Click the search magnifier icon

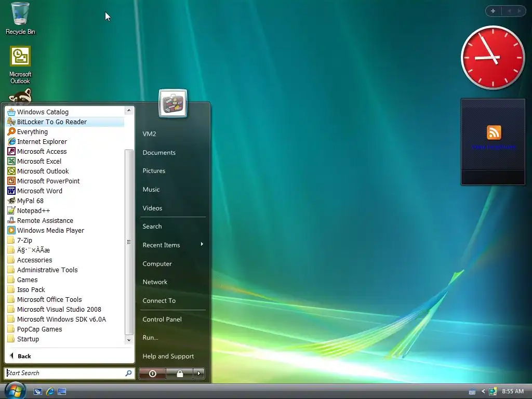click(x=129, y=373)
